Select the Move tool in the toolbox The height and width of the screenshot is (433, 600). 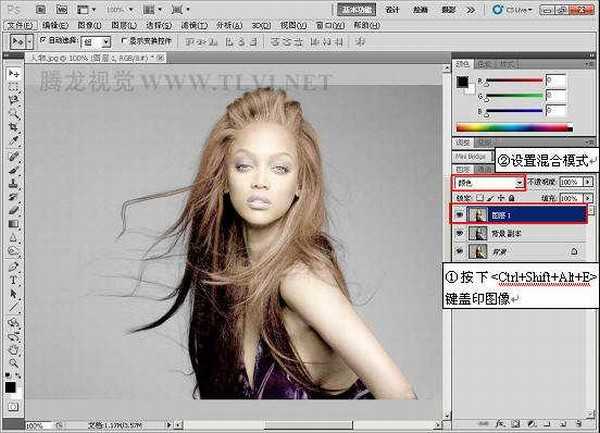click(14, 74)
